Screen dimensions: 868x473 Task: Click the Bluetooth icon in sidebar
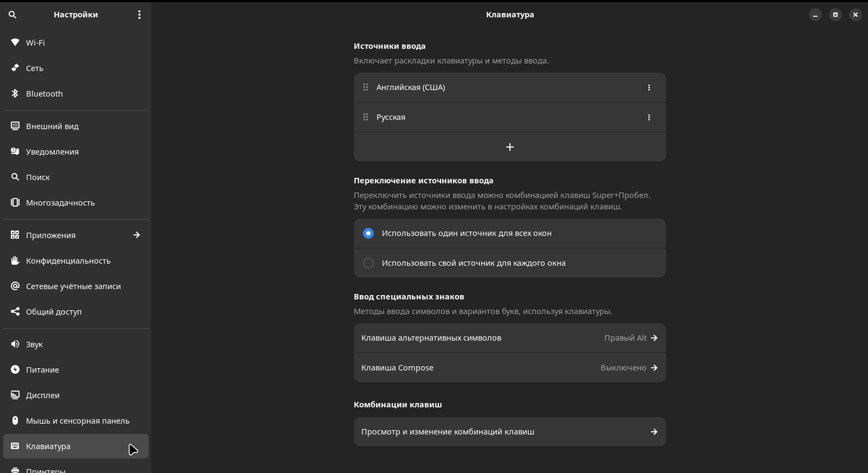[15, 93]
